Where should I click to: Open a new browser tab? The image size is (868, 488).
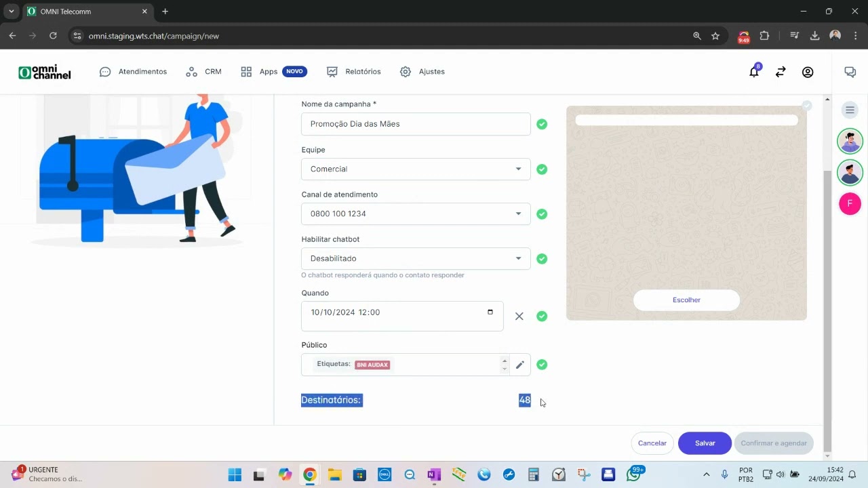(x=165, y=12)
